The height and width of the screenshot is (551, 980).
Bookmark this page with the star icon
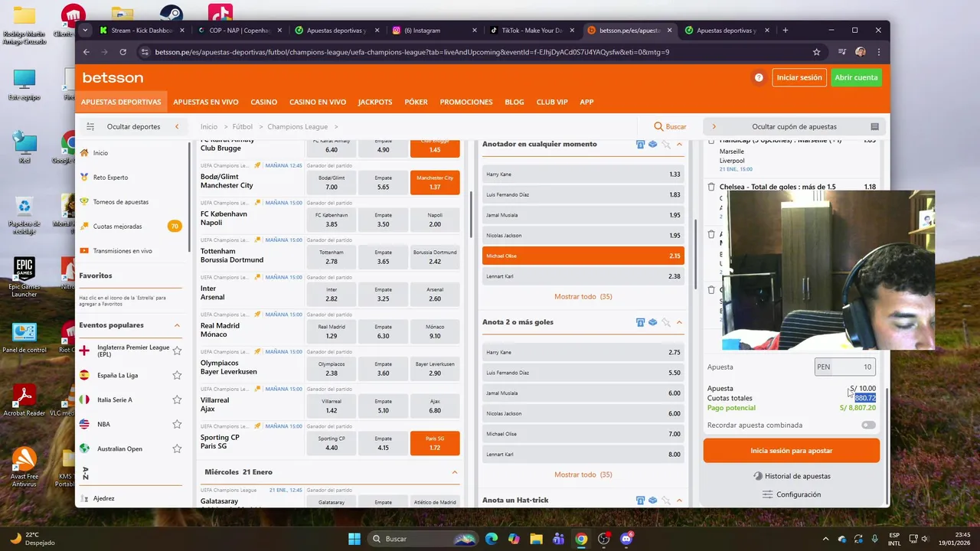[816, 52]
